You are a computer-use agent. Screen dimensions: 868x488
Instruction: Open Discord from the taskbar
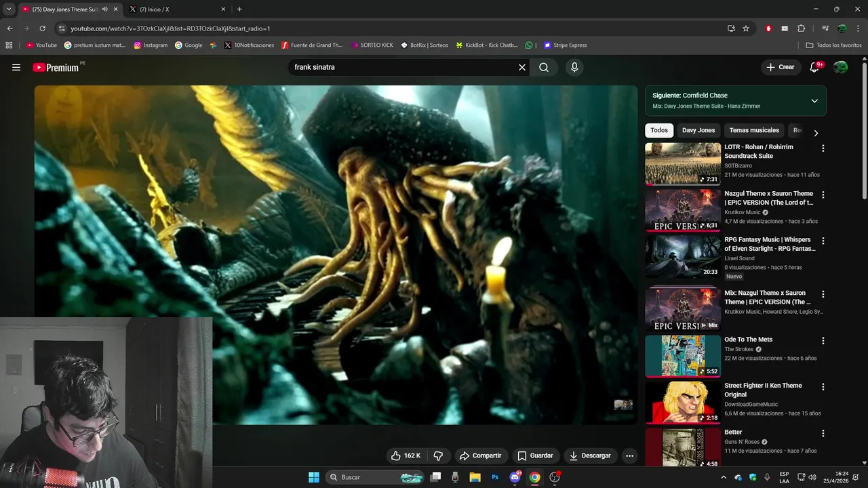coord(515,477)
